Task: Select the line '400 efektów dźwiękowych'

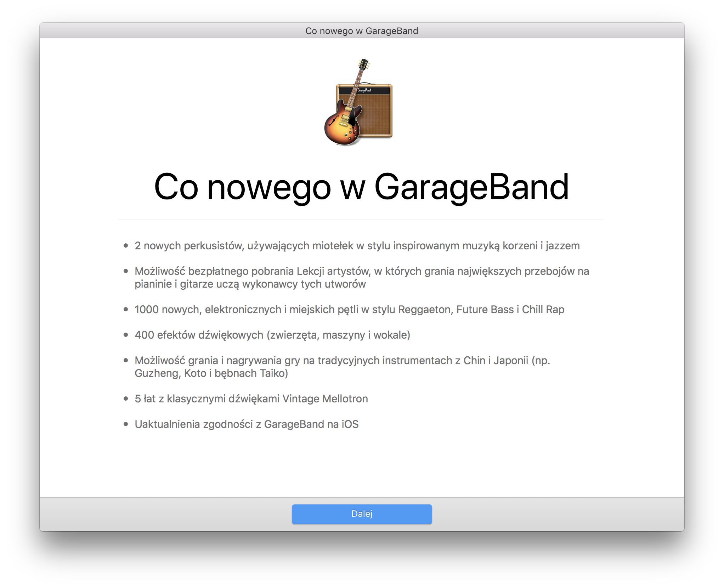Action: tap(272, 335)
